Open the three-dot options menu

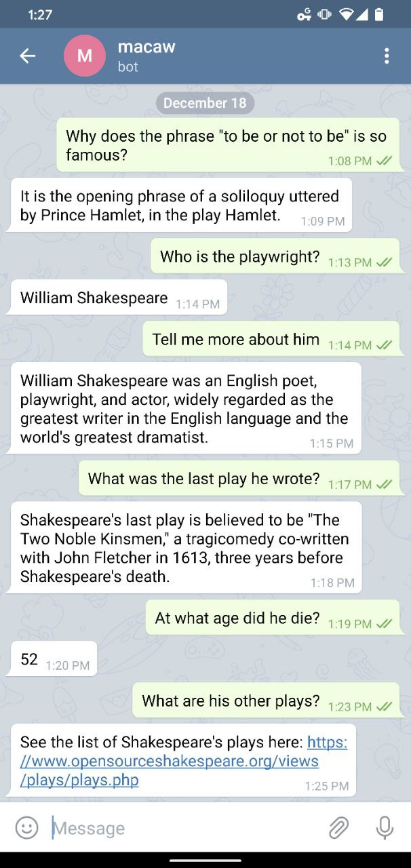(x=387, y=56)
